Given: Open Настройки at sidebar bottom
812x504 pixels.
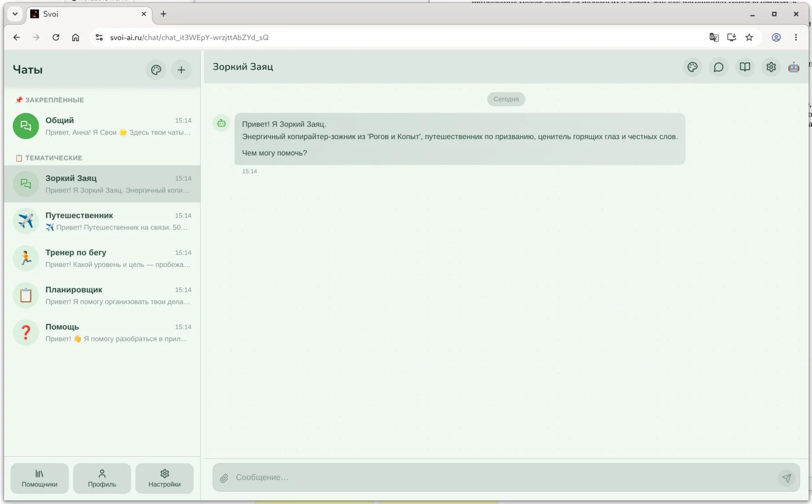Looking at the screenshot, I should coord(164,478).
